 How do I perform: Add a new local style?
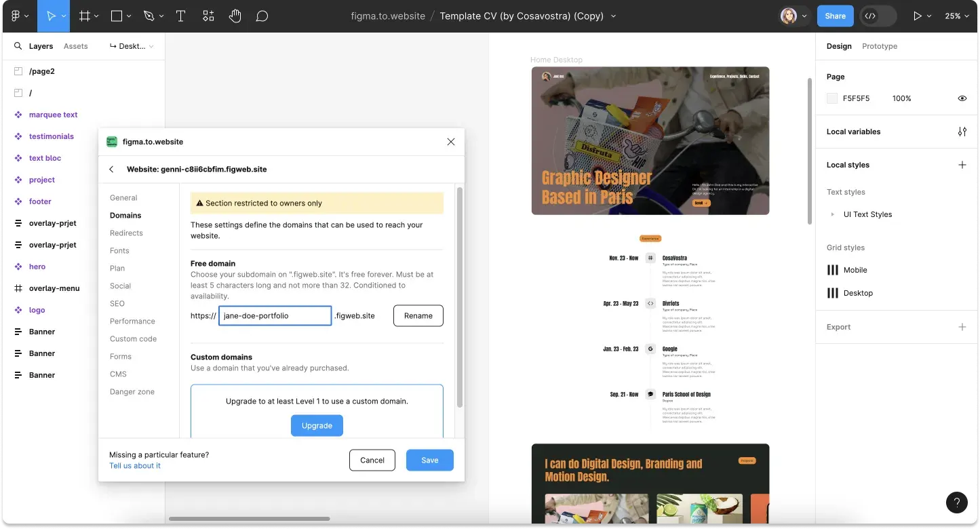[962, 165]
